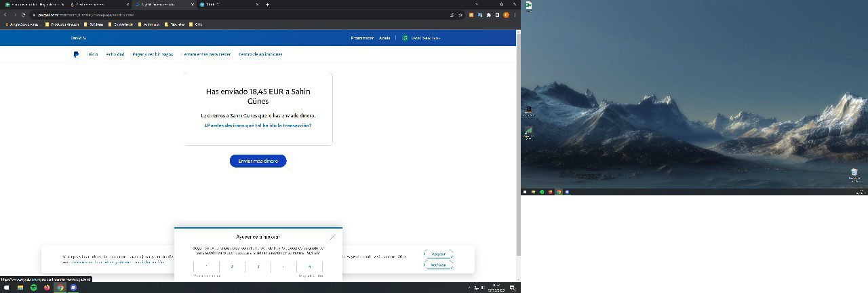Open Discord from the taskbar
The image size is (868, 293).
[x=73, y=288]
